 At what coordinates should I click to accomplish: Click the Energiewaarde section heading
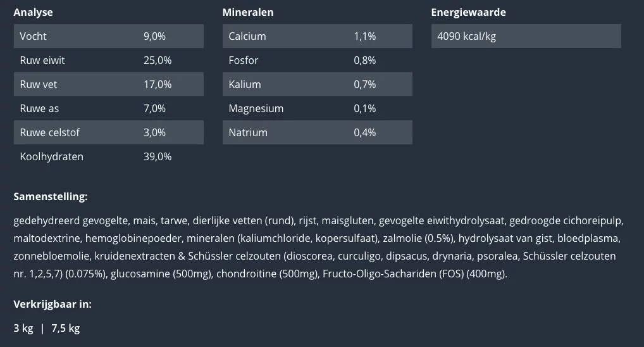468,13
